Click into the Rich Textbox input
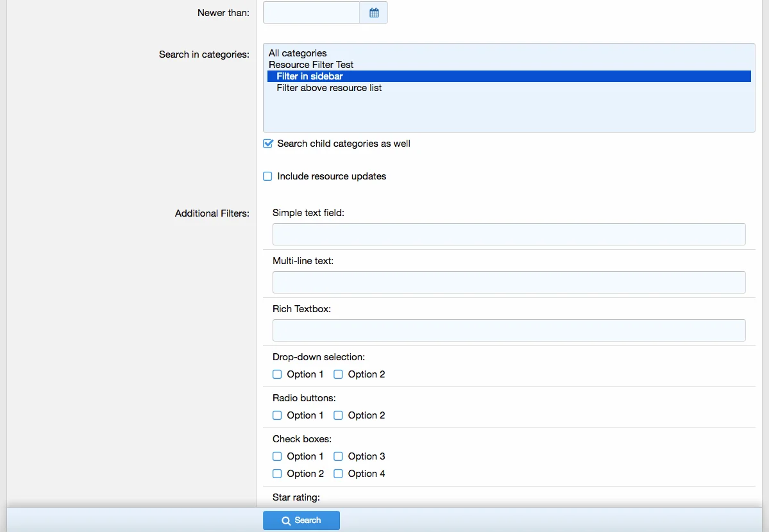Screen dimensions: 769x532 tap(509, 330)
